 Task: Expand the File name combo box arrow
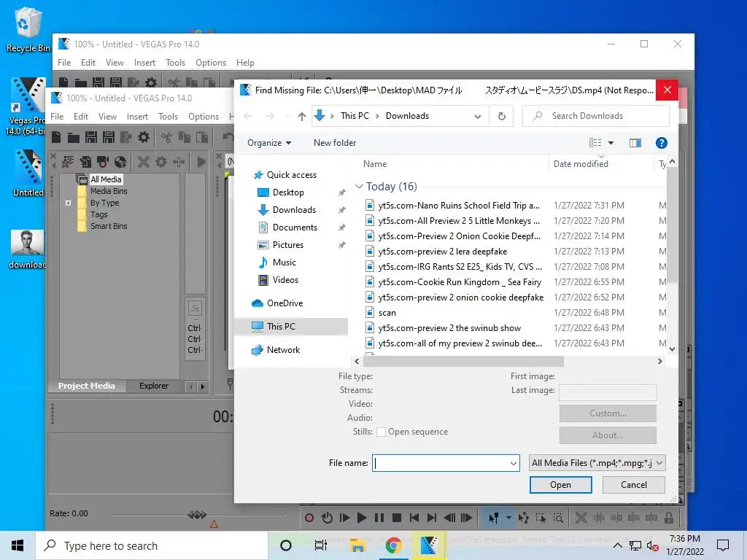pos(513,463)
